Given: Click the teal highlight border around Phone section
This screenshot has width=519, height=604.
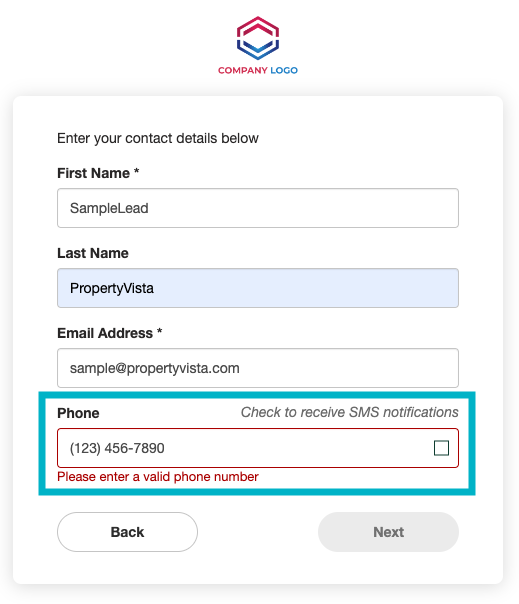Looking at the screenshot, I should [x=257, y=395].
